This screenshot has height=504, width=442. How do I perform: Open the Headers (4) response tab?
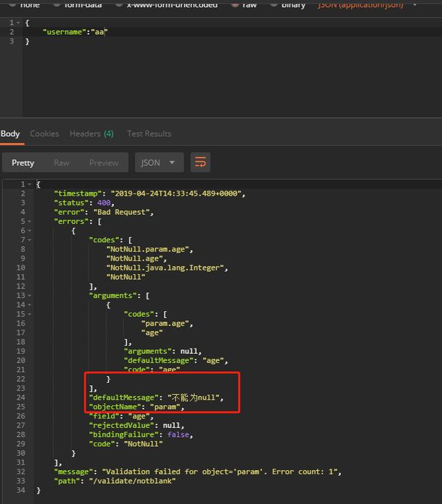pos(91,133)
